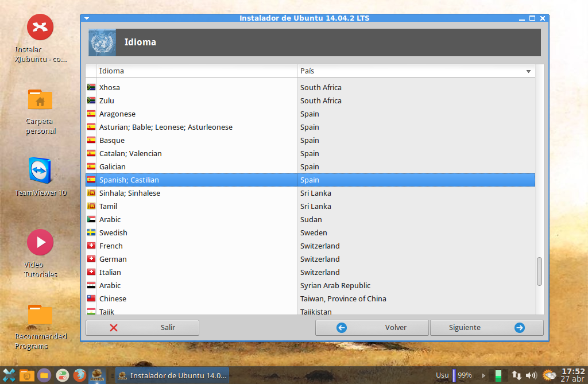The image size is (588, 384).
Task: Minimize the installer window
Action: click(x=521, y=18)
